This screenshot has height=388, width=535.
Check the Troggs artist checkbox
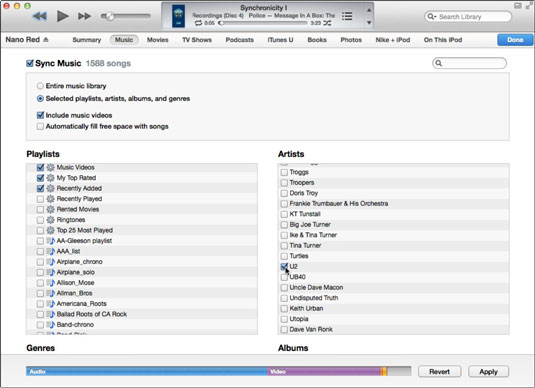(x=284, y=172)
